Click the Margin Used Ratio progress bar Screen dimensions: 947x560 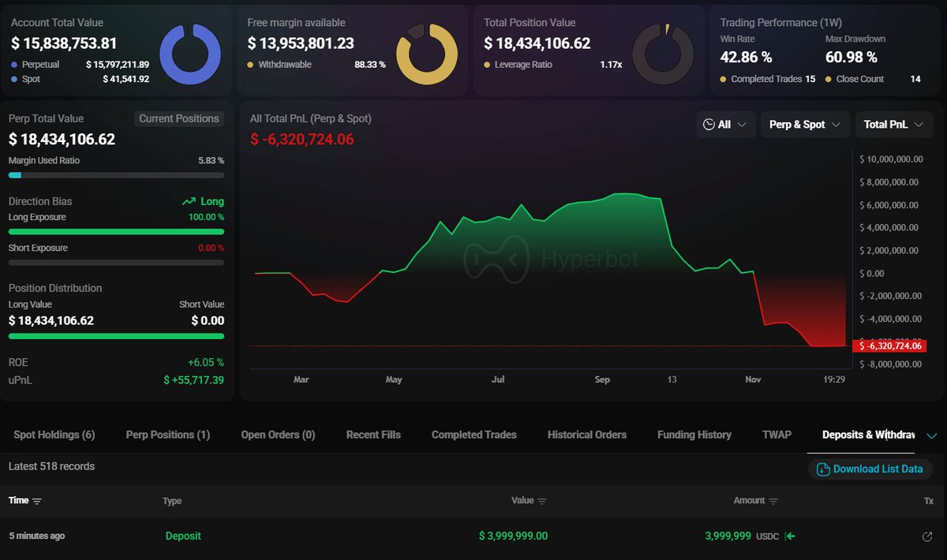click(116, 175)
